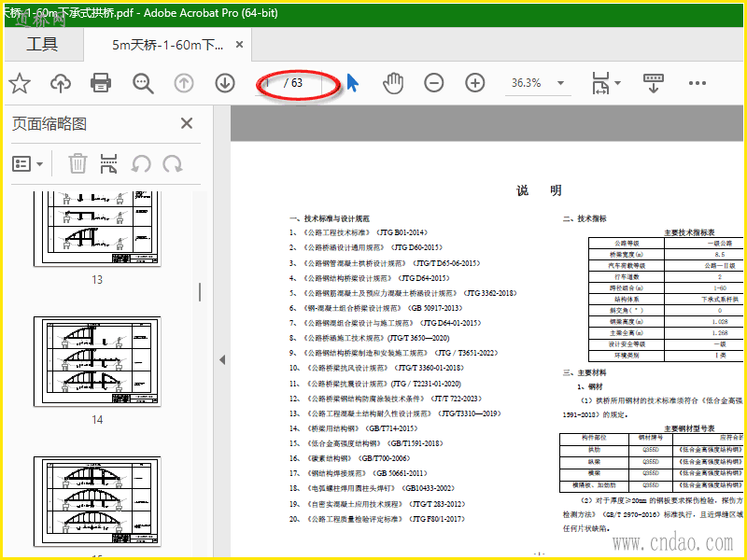Select page 14 thumbnail
747x560 pixels.
pyautogui.click(x=97, y=360)
